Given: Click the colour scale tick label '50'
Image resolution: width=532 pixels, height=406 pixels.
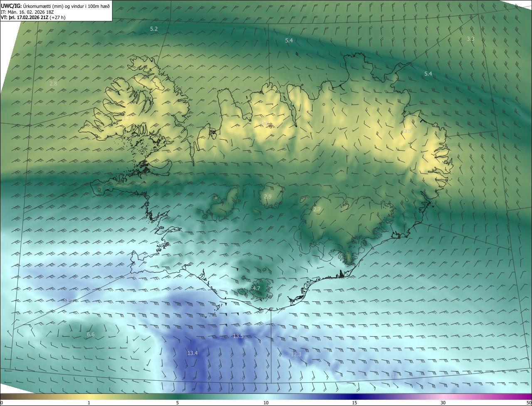Looking at the screenshot, I should click(529, 403).
